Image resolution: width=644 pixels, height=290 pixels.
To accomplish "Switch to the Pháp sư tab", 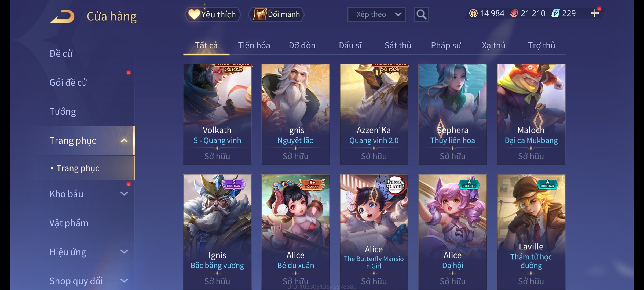I will pos(446,45).
